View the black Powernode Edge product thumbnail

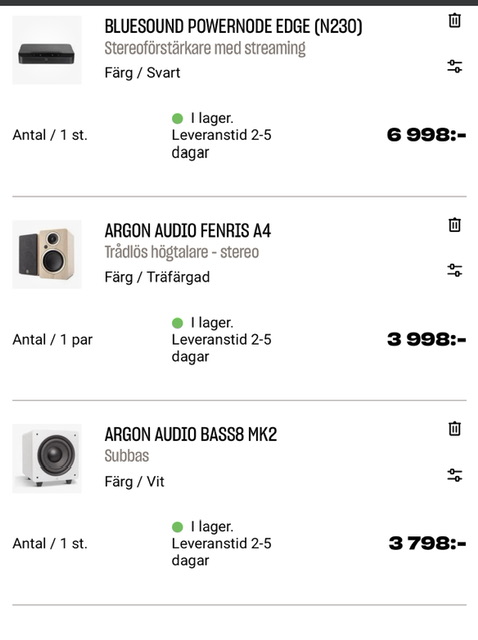(x=47, y=50)
